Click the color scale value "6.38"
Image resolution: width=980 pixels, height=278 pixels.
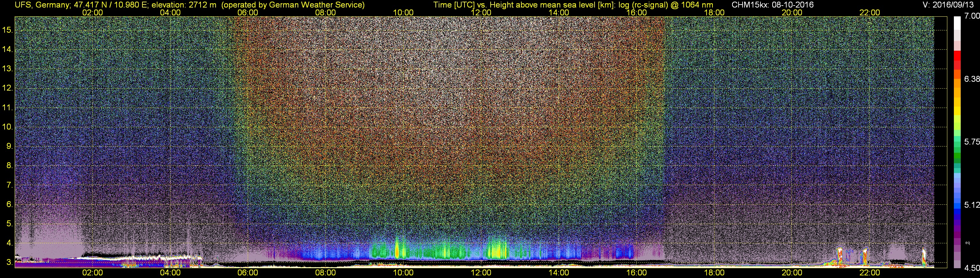click(x=972, y=79)
